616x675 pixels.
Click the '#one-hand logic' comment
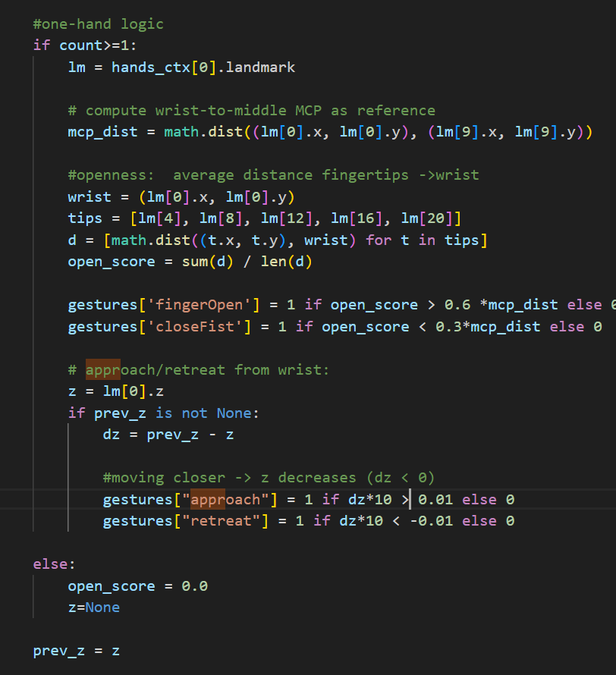point(98,24)
